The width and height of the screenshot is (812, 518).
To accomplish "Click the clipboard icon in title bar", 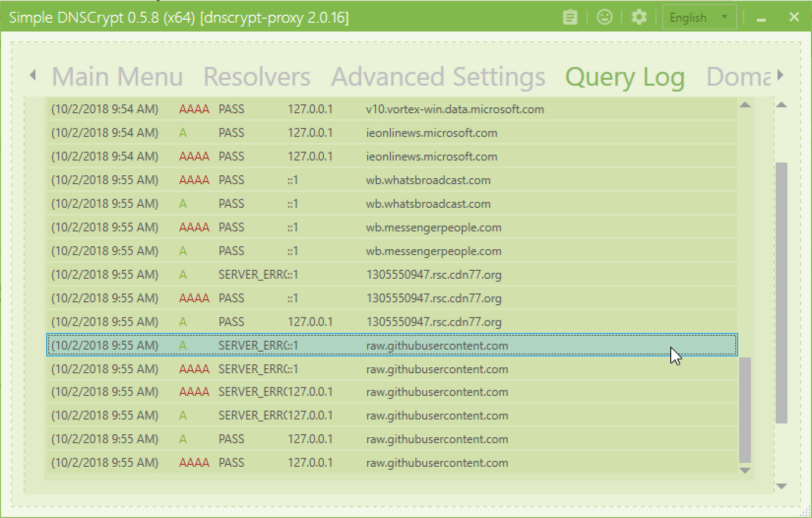I will (570, 18).
